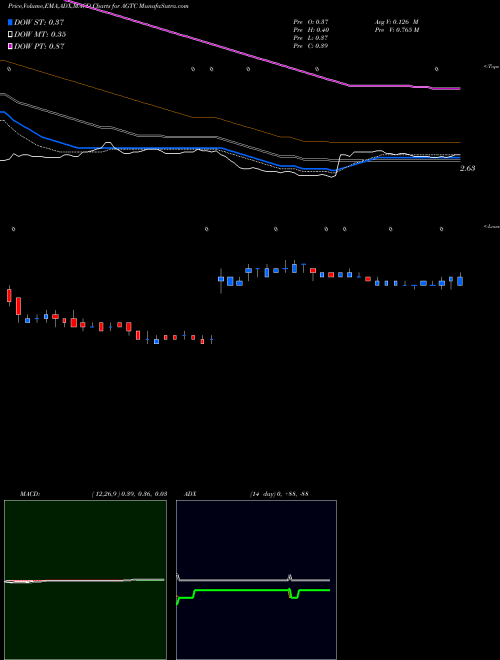Click the 'Avg V: 0.126 M' volume text
Viewport: 500px width, 660px height.
(x=397, y=21)
